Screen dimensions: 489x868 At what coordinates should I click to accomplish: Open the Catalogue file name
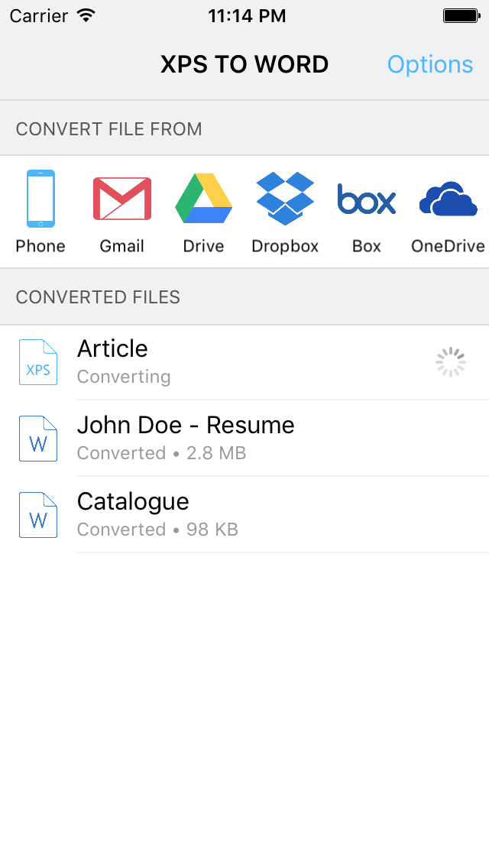click(x=133, y=502)
